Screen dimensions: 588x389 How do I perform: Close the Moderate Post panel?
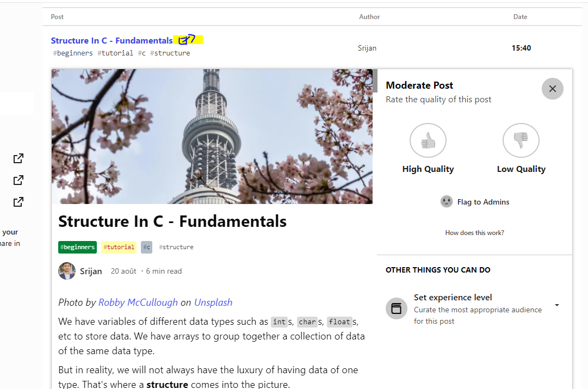point(552,88)
